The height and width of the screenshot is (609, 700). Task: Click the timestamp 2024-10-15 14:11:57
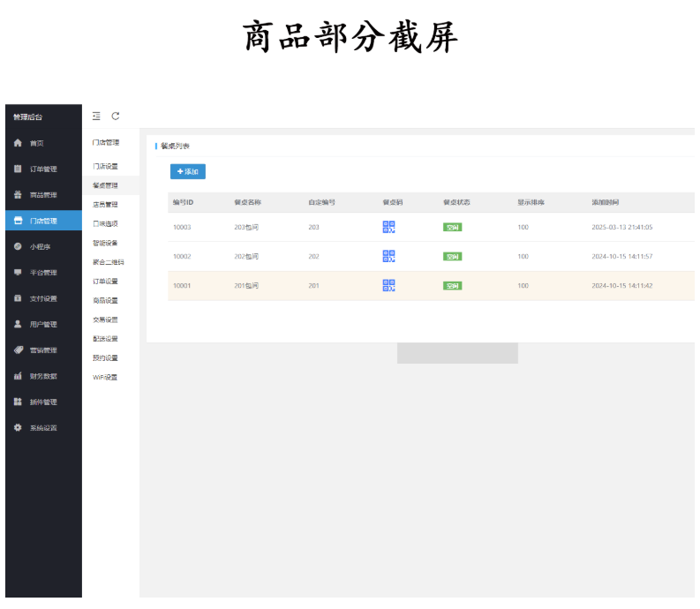tap(622, 256)
